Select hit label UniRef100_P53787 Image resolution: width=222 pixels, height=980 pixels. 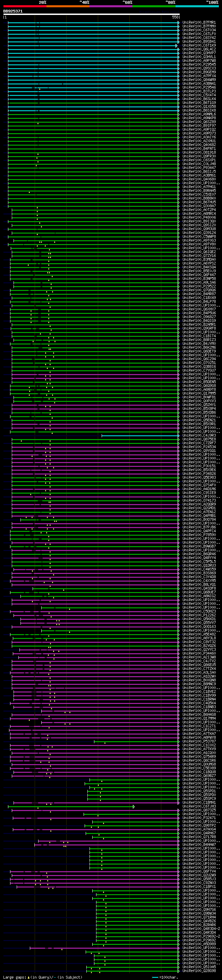coord(199,742)
